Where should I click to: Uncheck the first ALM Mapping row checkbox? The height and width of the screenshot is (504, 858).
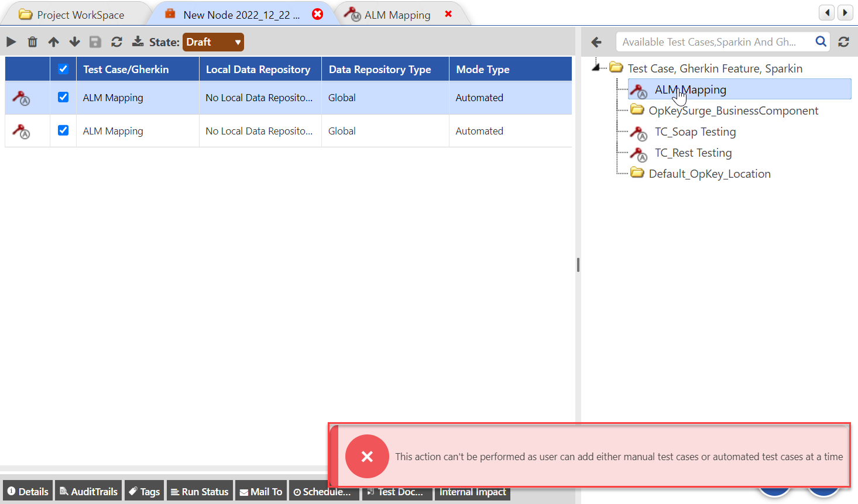(x=63, y=97)
